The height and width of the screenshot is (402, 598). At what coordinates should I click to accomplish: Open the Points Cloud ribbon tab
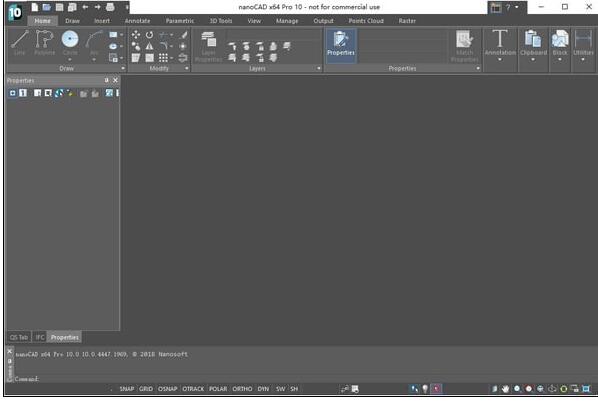[366, 21]
